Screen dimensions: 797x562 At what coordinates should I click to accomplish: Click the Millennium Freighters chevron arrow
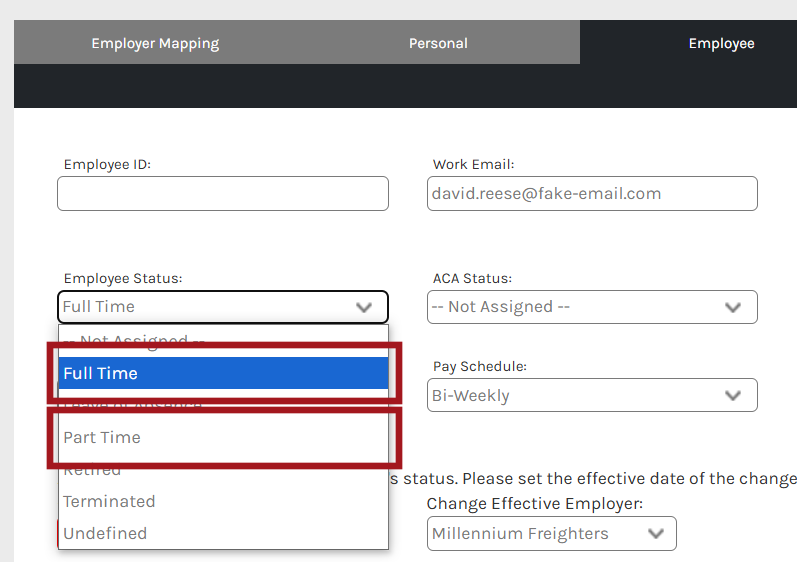(656, 534)
